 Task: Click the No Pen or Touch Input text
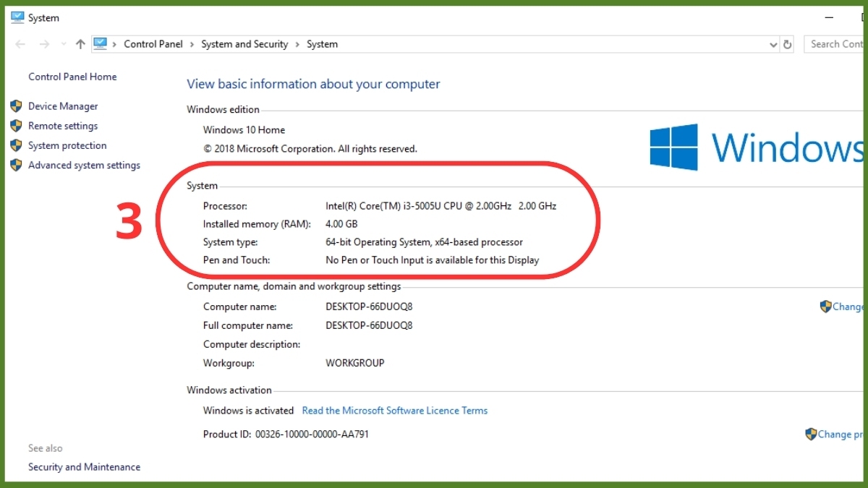[x=433, y=260]
